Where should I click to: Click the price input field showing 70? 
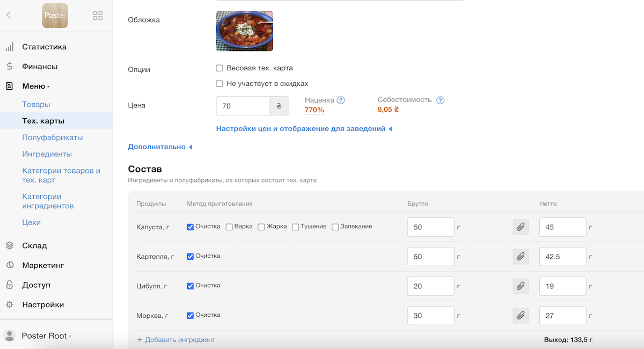click(243, 106)
